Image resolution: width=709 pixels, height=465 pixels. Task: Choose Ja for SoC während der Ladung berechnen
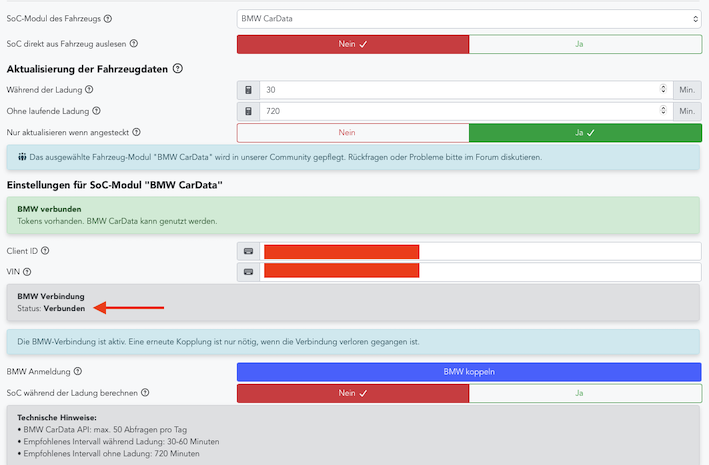[x=586, y=394]
